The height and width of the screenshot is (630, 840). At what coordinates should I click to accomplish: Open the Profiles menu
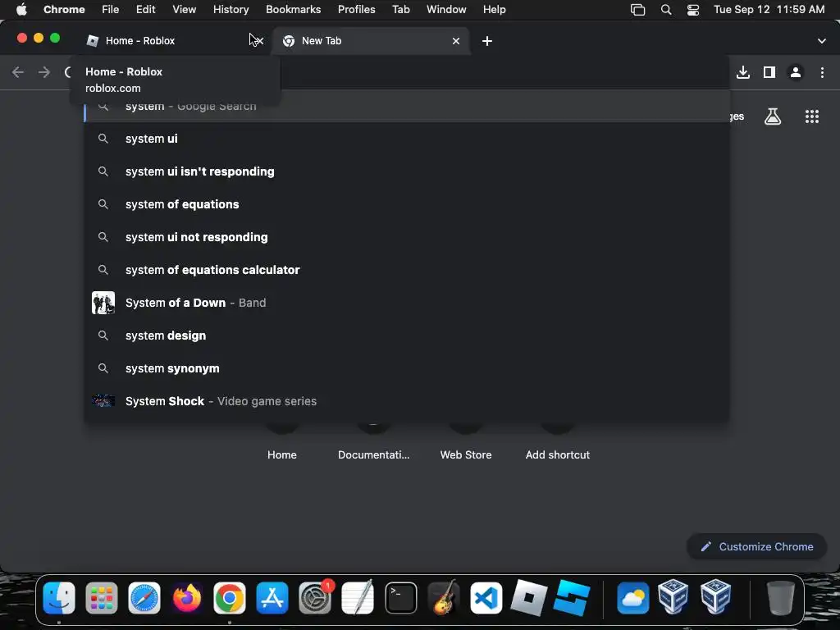click(356, 9)
